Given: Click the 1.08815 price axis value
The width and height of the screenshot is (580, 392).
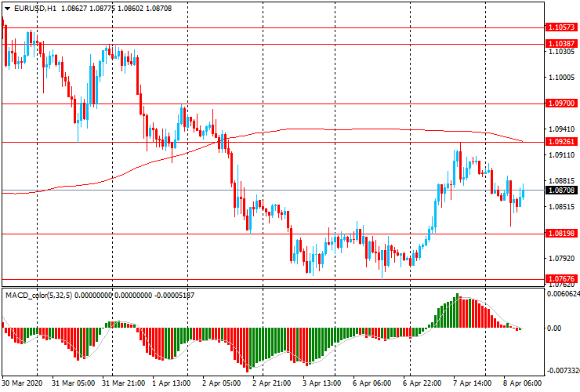Looking at the screenshot, I should pyautogui.click(x=561, y=181).
